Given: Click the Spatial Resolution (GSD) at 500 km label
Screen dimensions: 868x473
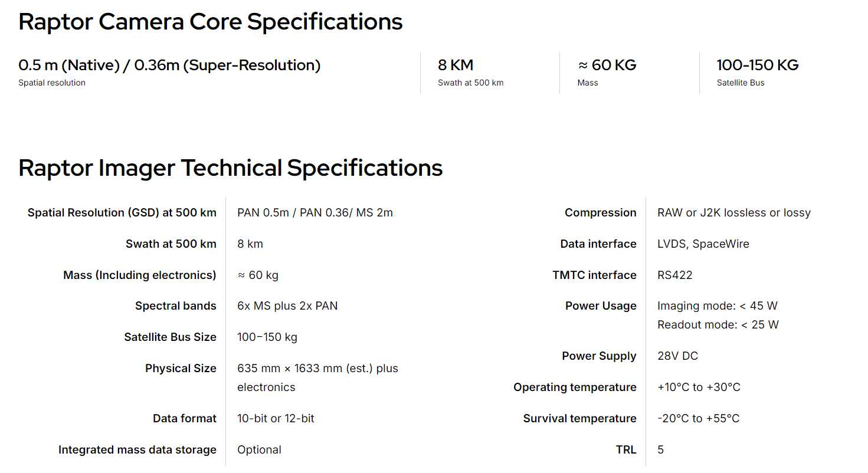Looking at the screenshot, I should click(x=122, y=213).
